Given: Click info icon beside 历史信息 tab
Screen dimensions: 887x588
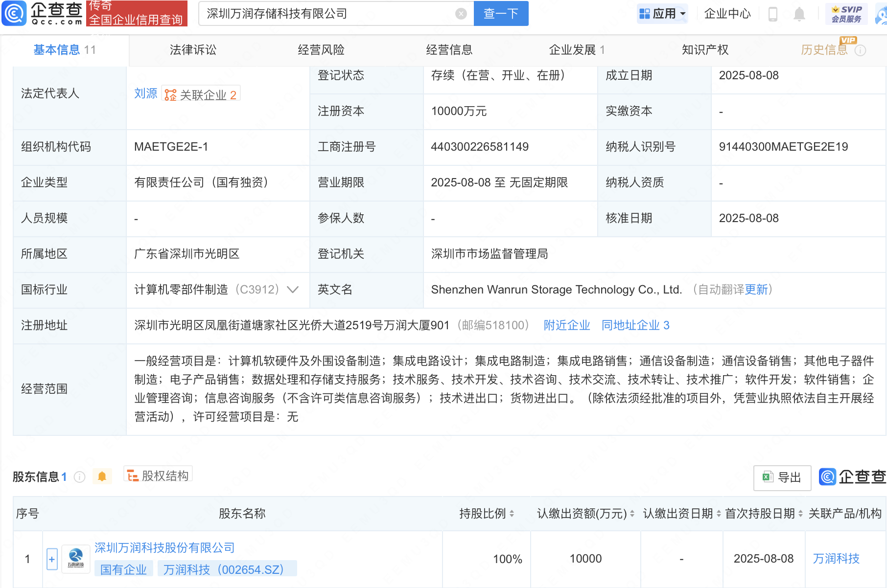Looking at the screenshot, I should [860, 50].
